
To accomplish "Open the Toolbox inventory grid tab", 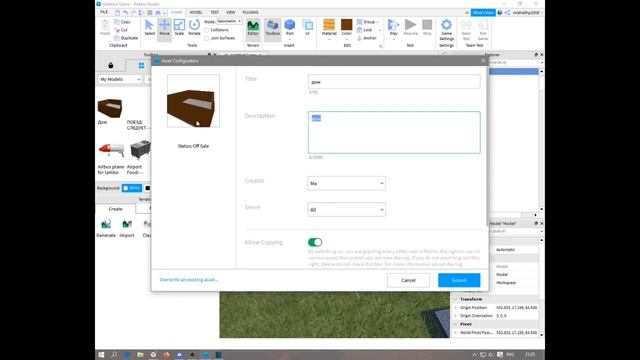I will click(x=141, y=65).
